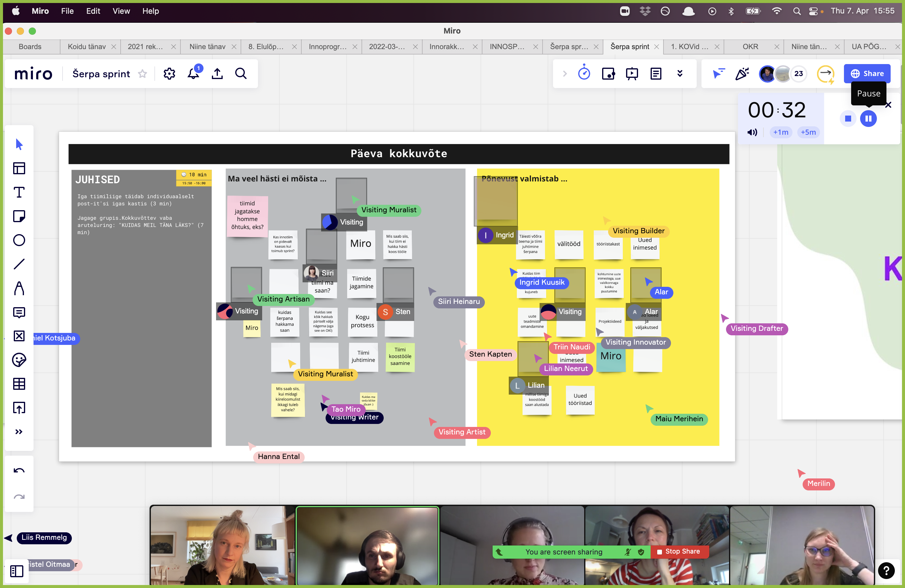
Task: Mute the timer sound
Action: tap(752, 132)
